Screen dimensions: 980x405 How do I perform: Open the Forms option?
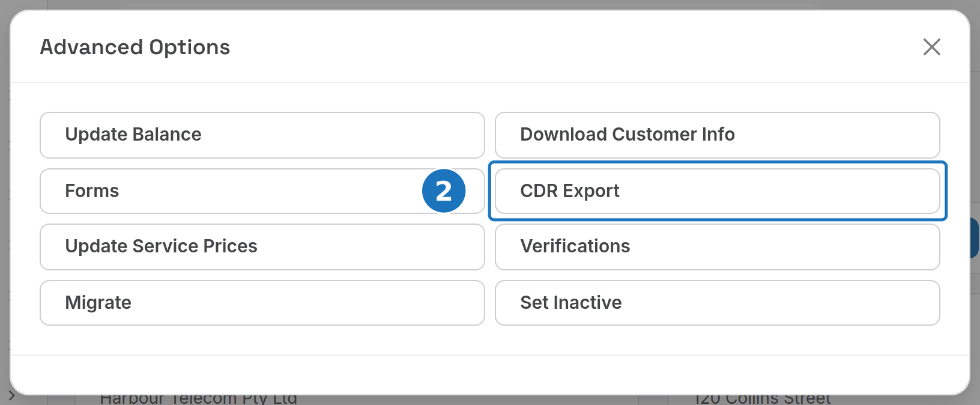click(x=262, y=191)
